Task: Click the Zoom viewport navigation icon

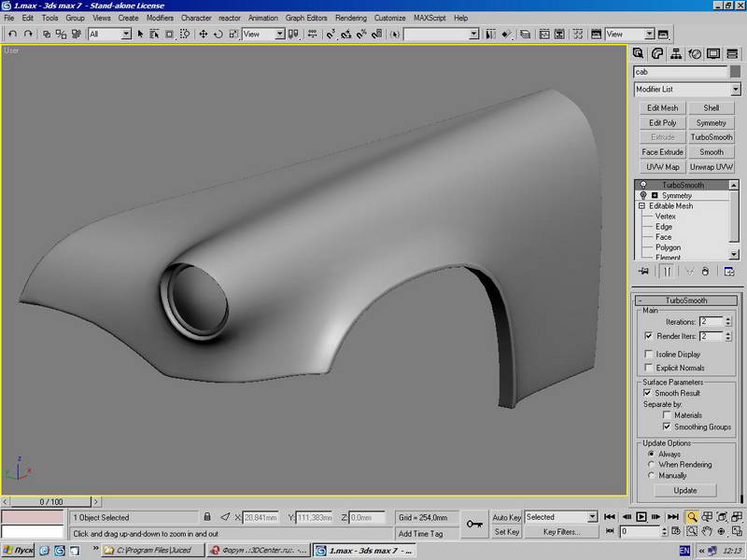Action: [692, 517]
